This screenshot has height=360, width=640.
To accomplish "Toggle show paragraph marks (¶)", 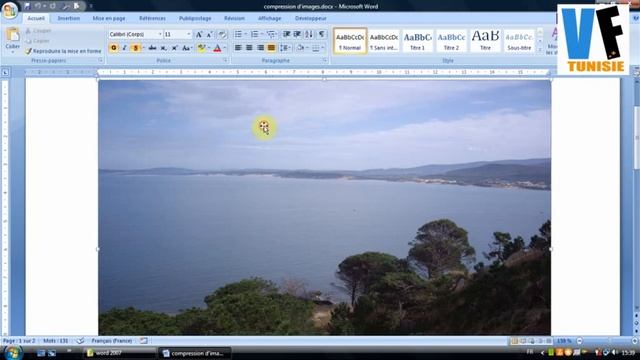I will coord(322,34).
